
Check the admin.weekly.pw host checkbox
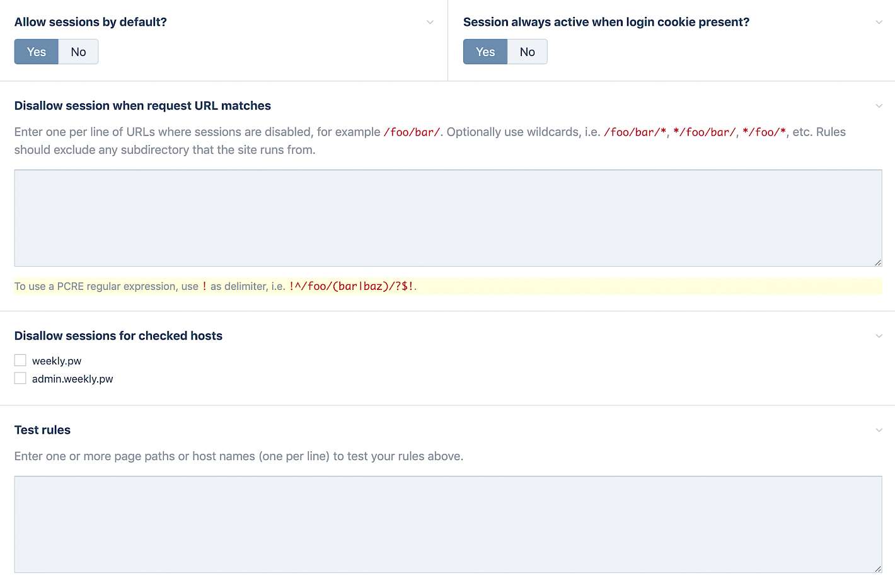(x=20, y=378)
